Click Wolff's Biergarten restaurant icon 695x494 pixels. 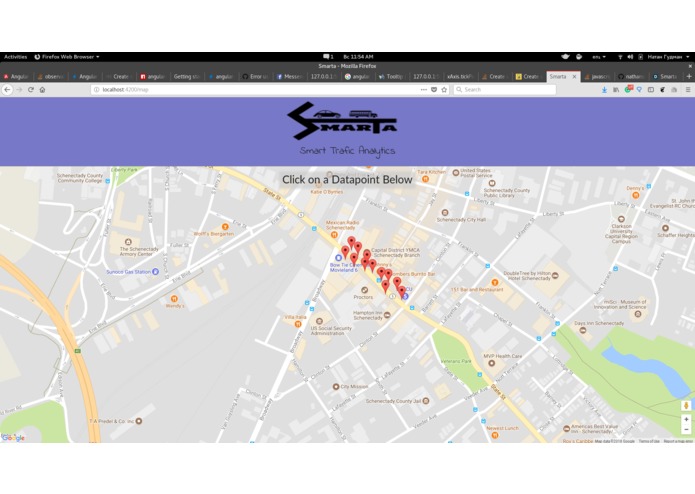(x=225, y=227)
